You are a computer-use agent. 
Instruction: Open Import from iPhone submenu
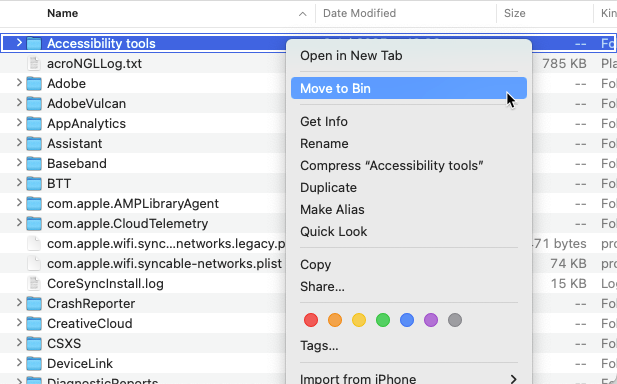tap(409, 379)
